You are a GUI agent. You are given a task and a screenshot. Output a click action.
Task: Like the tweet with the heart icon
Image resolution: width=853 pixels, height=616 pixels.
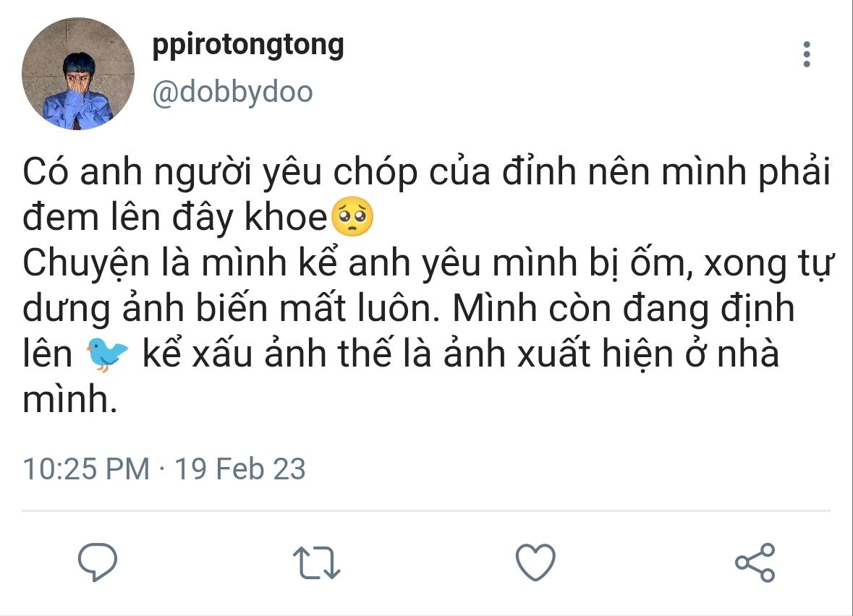(x=535, y=562)
